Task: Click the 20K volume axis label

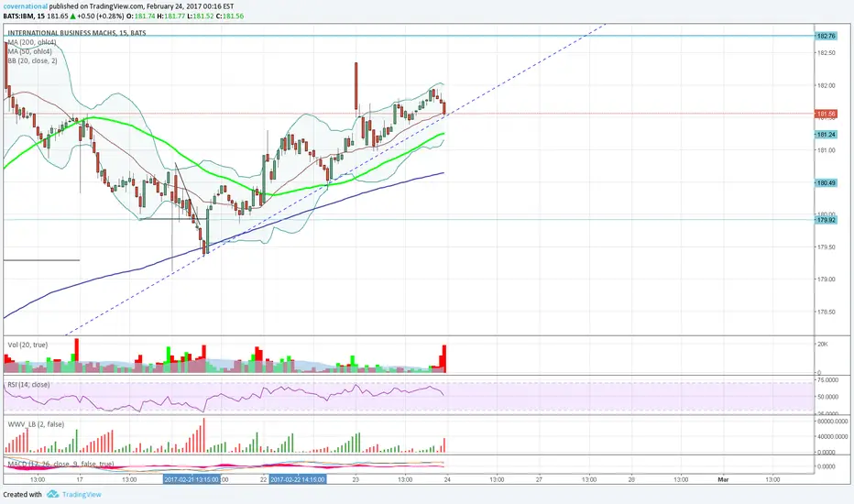Action: click(823, 345)
